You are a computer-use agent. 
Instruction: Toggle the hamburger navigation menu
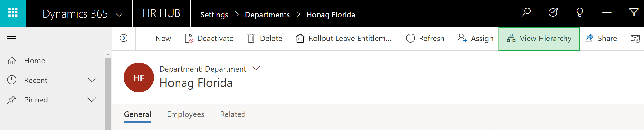(12, 39)
